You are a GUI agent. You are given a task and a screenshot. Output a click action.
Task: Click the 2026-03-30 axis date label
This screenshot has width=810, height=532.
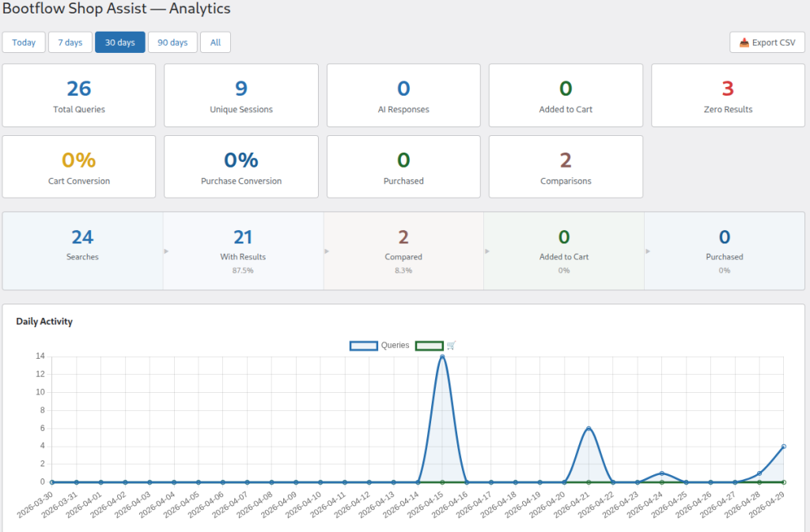coord(35,504)
